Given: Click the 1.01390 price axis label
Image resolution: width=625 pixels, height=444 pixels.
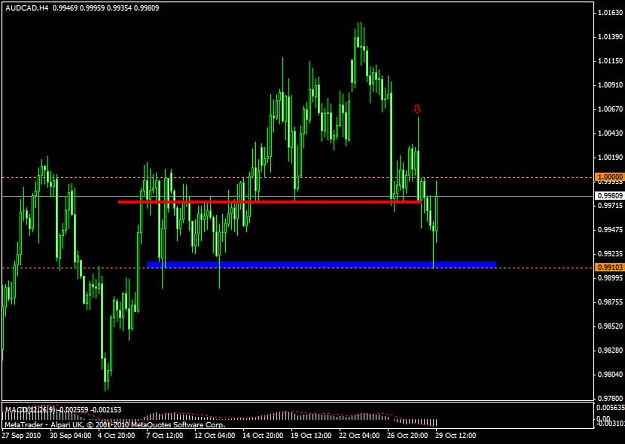Looking at the screenshot, I should coord(610,37).
